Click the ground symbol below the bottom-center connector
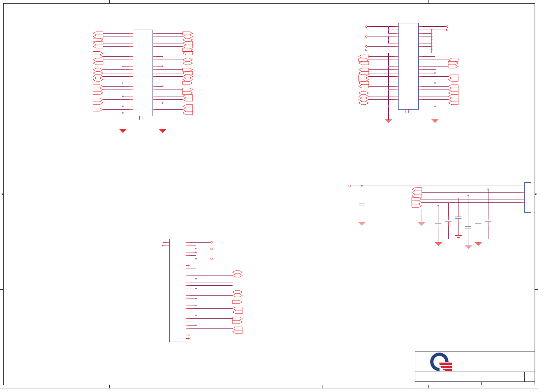Image resolution: width=555 pixels, height=392 pixels. tap(196, 346)
